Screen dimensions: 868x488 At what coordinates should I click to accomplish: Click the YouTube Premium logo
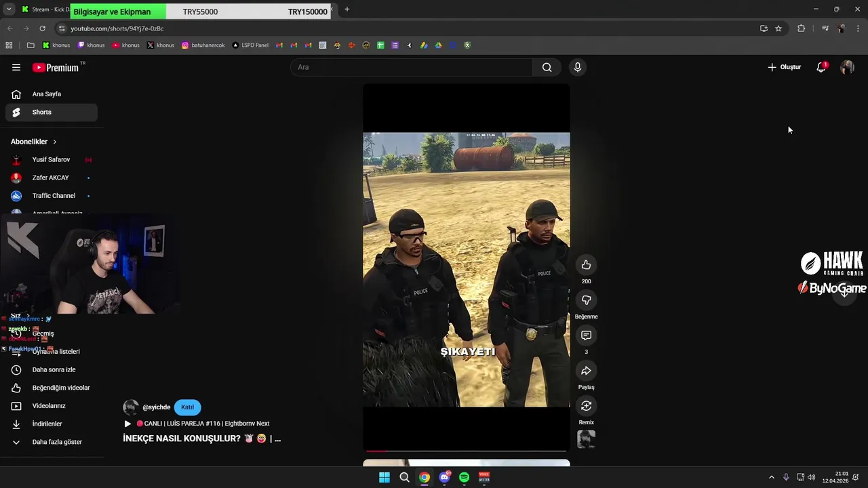coord(56,67)
